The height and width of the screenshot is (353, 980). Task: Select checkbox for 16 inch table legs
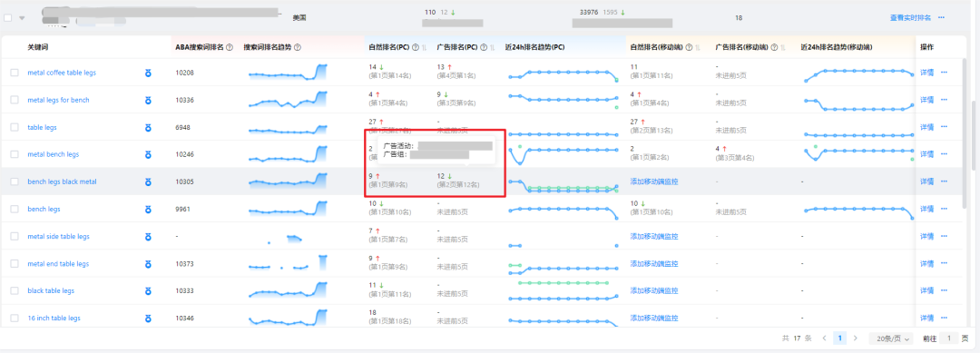[x=15, y=318]
